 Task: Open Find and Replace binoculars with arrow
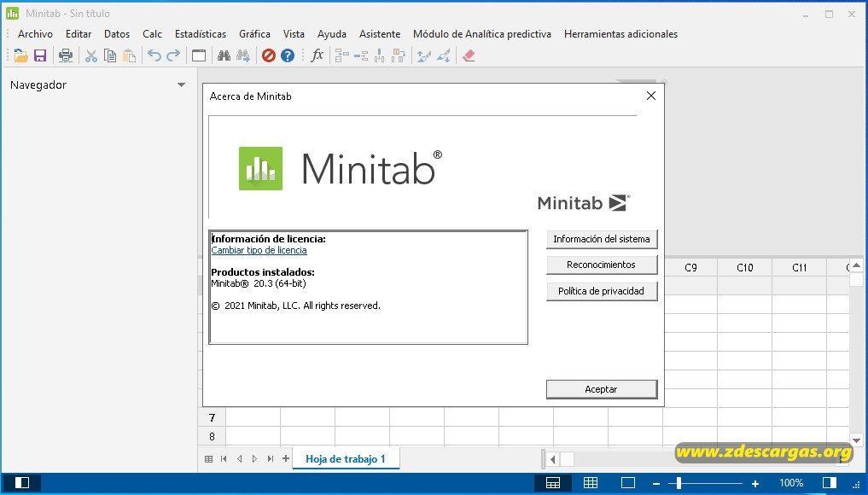pos(243,55)
